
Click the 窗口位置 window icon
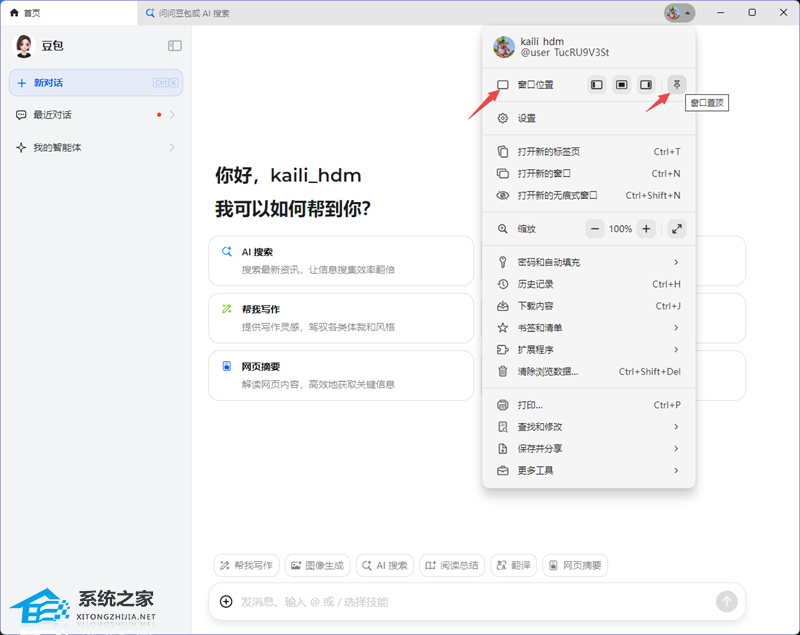click(503, 85)
